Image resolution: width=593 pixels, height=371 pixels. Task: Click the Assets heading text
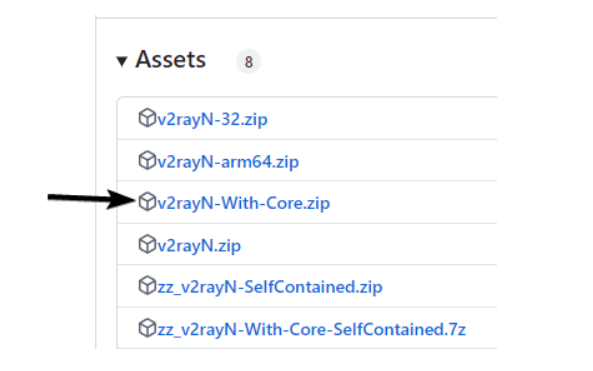(x=171, y=60)
